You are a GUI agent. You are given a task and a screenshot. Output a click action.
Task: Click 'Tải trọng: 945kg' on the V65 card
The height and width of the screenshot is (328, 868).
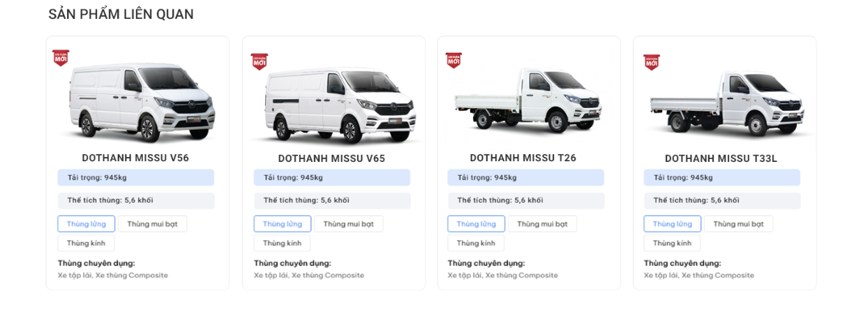pos(332,178)
